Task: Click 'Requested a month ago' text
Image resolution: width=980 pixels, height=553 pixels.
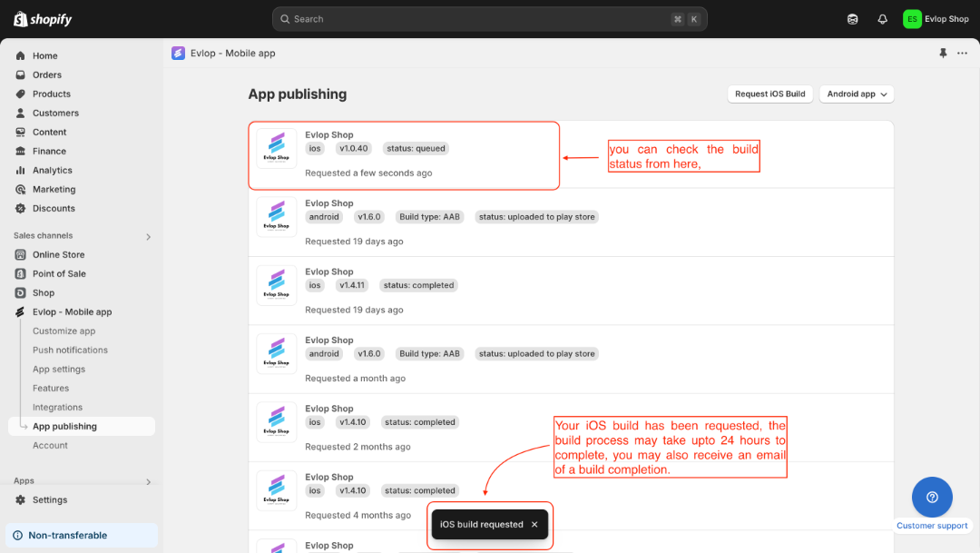Action: pos(355,379)
